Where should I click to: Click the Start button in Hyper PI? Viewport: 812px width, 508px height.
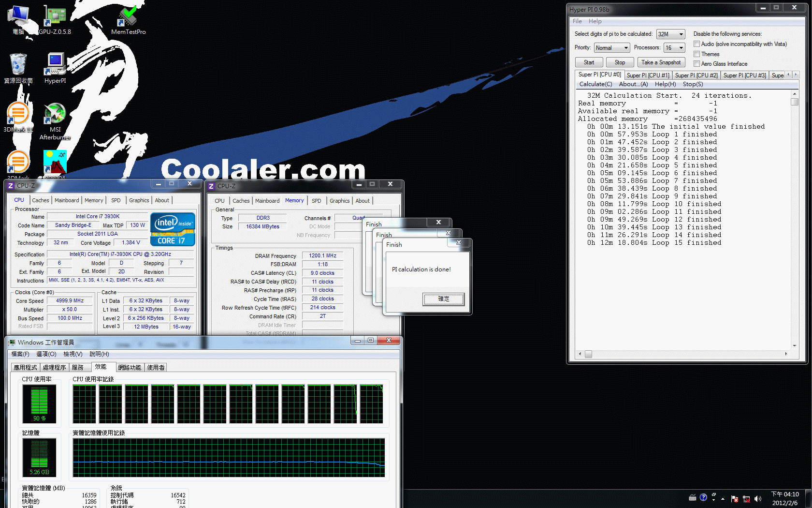click(589, 62)
